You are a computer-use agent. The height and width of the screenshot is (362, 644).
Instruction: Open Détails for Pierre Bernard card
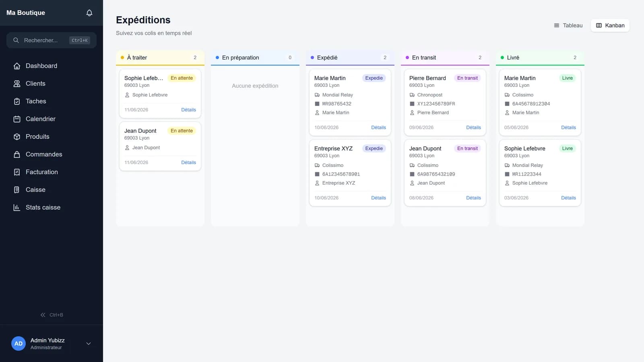(x=473, y=128)
